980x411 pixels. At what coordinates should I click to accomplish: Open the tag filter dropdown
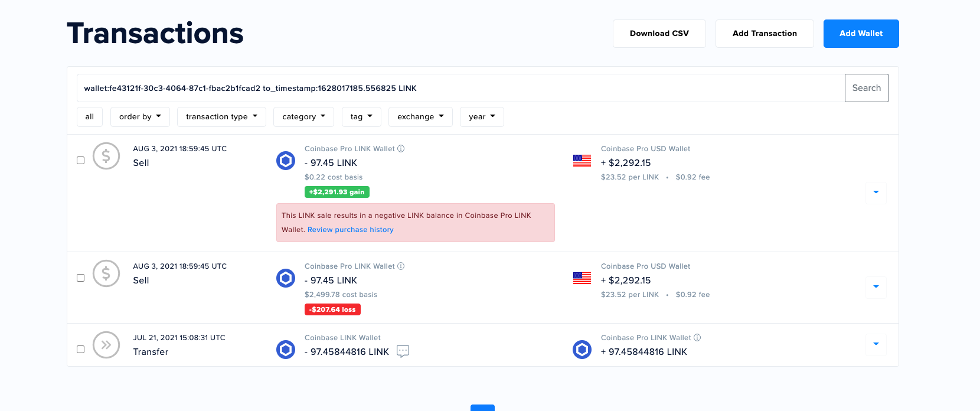pyautogui.click(x=361, y=117)
